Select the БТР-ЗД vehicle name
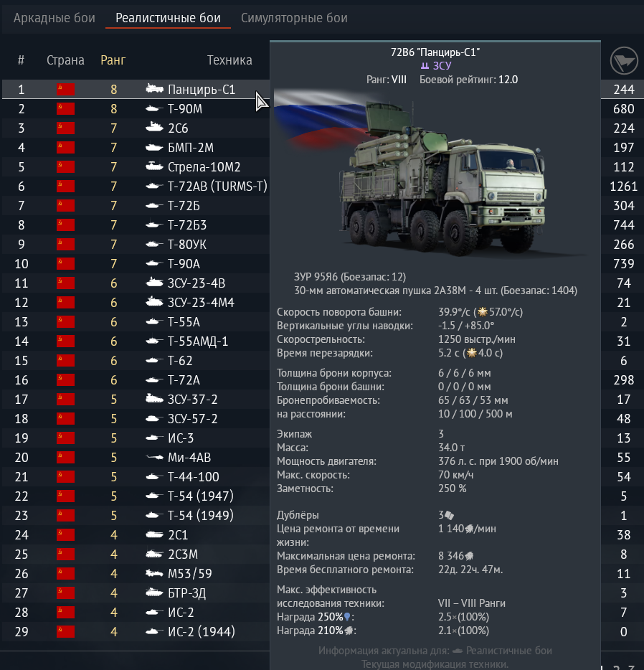The image size is (644, 670). pyautogui.click(x=186, y=593)
